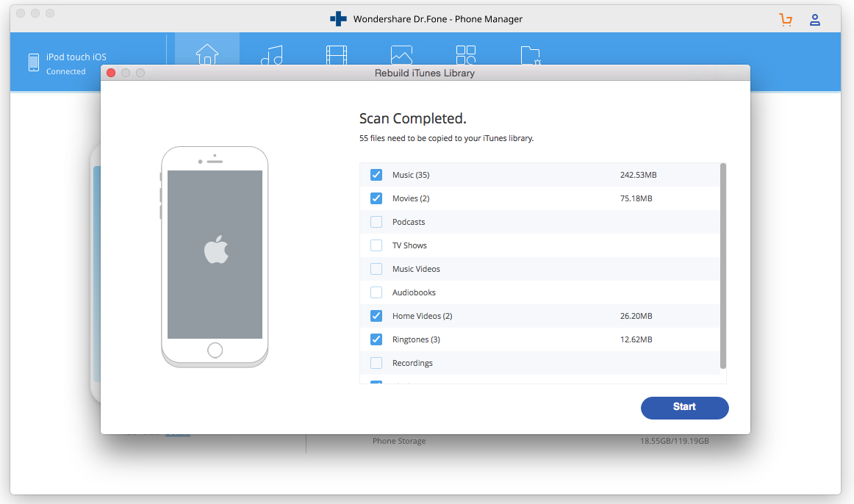The image size is (854, 504).
Task: Close the Rebuild iTunes Library dialog
Action: tap(111, 73)
